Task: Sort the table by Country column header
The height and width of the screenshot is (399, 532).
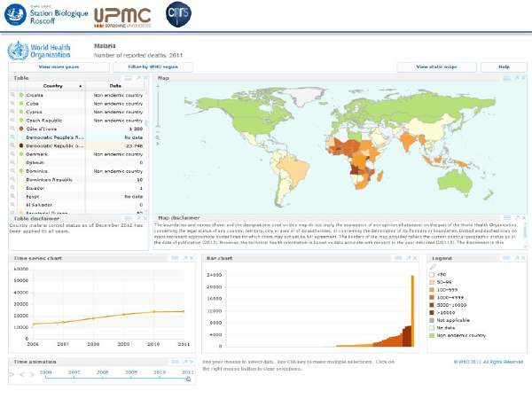Action: click(52, 86)
